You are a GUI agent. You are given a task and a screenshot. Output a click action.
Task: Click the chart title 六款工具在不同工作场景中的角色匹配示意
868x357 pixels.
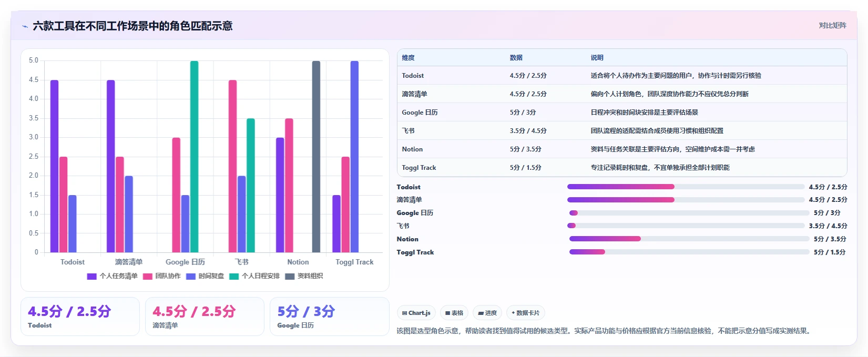pyautogui.click(x=132, y=26)
